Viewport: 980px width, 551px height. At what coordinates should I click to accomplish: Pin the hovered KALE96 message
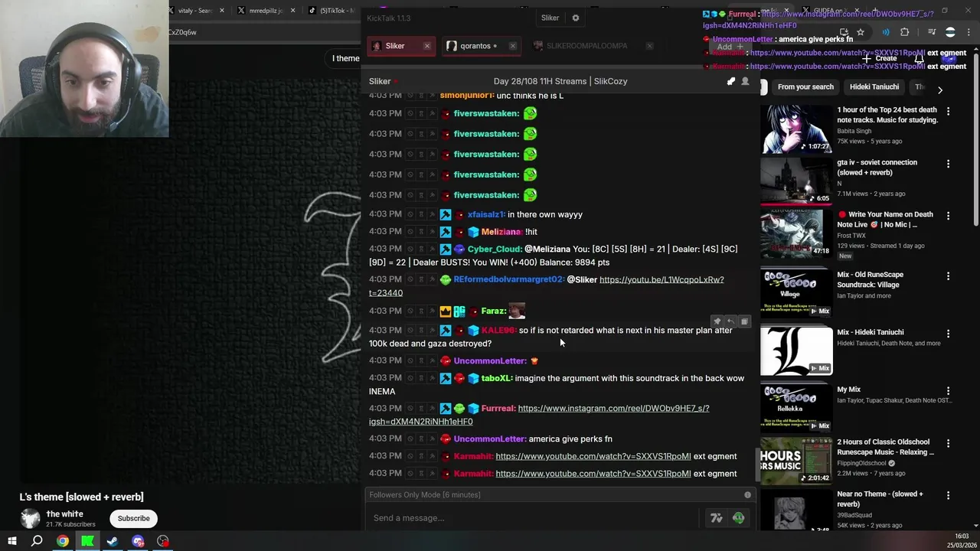tap(717, 321)
